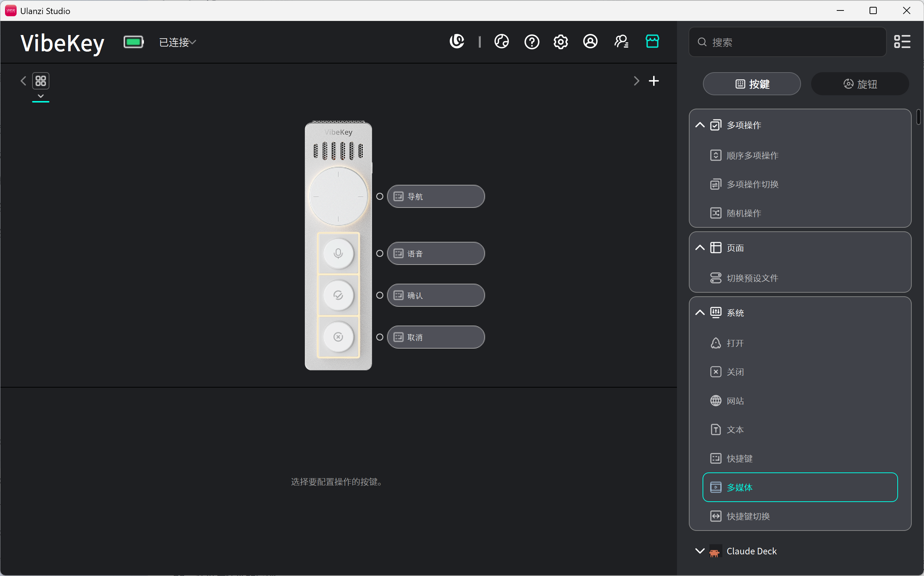Switch to the 旋钮 tab
This screenshot has height=576, width=924.
[860, 84]
